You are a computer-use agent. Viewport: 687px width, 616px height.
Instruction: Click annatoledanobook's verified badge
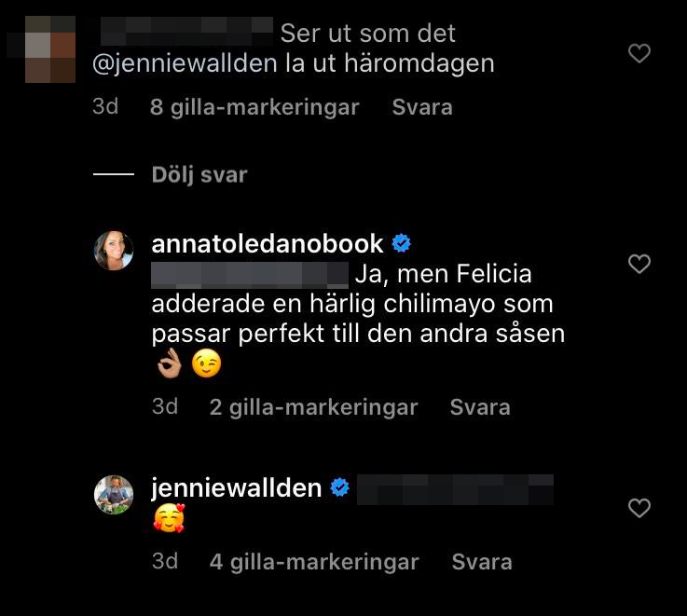[x=401, y=243]
